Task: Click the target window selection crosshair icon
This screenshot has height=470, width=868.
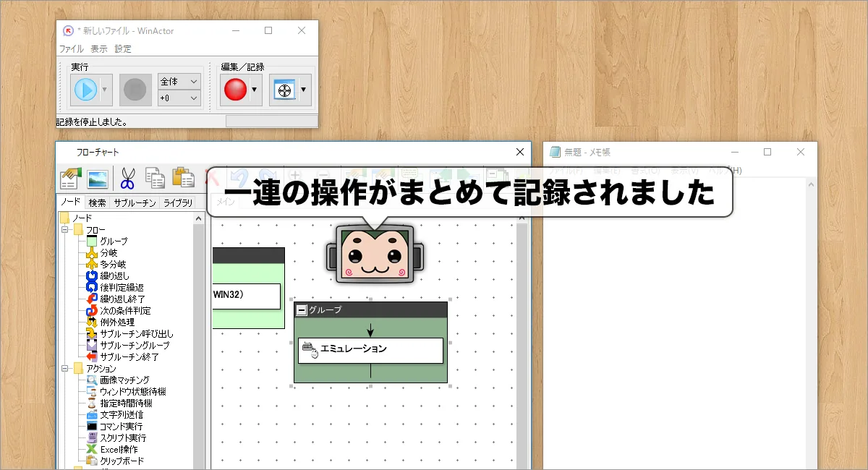Action: pyautogui.click(x=284, y=90)
